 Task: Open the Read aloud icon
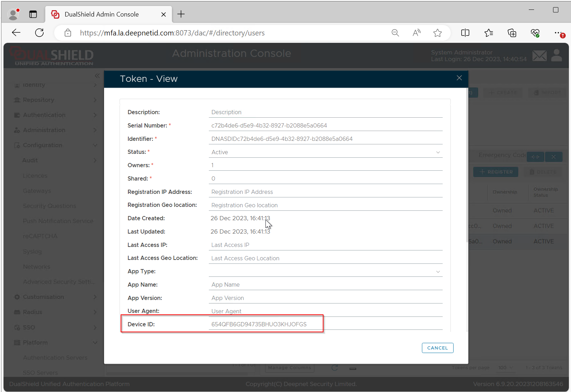pyautogui.click(x=416, y=33)
